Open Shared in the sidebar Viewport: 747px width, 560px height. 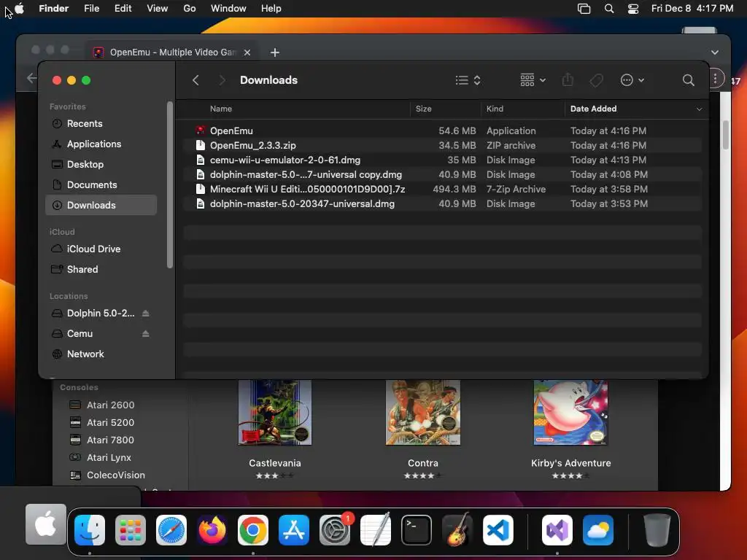coord(101,270)
